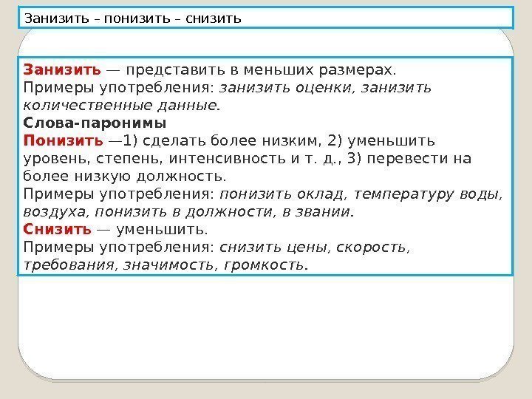
Task: Click the italic text "требования, значимость, громкость"
Action: pyautogui.click(x=163, y=265)
